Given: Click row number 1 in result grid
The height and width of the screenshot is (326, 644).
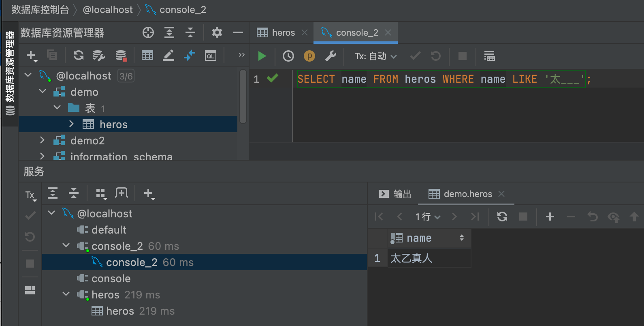Looking at the screenshot, I should click(x=377, y=258).
